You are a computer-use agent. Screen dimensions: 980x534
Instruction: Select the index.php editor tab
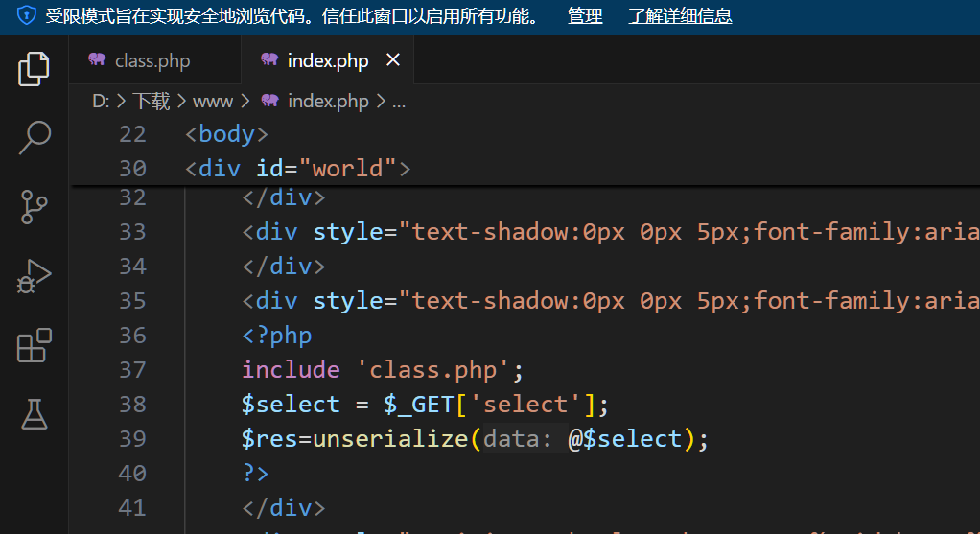tap(327, 61)
